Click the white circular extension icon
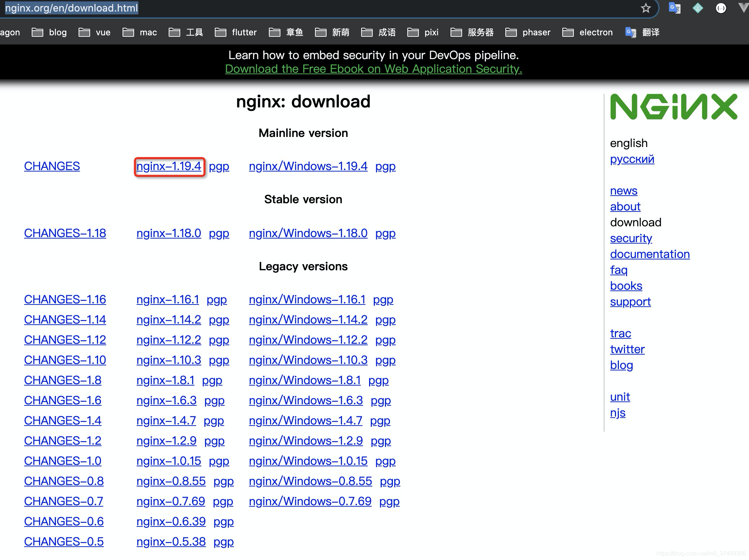Viewport: 749px width, 560px height. pyautogui.click(x=721, y=8)
